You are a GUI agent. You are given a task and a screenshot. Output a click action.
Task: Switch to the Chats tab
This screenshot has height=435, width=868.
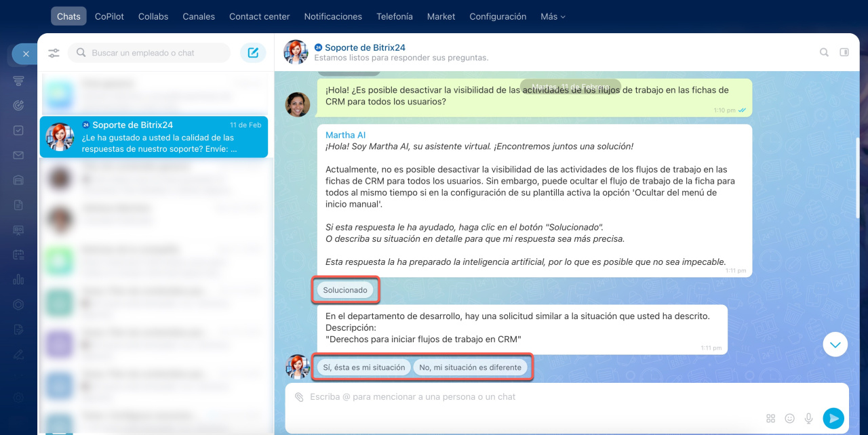pos(68,16)
